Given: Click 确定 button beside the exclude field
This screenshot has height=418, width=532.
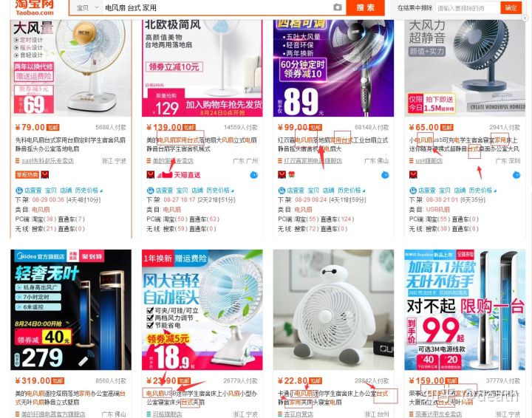Looking at the screenshot, I should pyautogui.click(x=511, y=8).
